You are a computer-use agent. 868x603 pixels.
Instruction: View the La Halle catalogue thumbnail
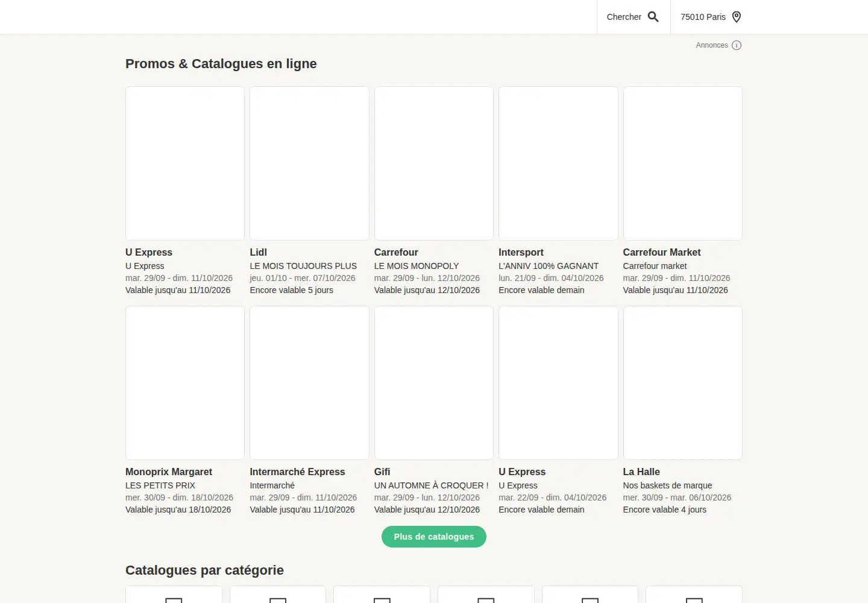(x=683, y=383)
